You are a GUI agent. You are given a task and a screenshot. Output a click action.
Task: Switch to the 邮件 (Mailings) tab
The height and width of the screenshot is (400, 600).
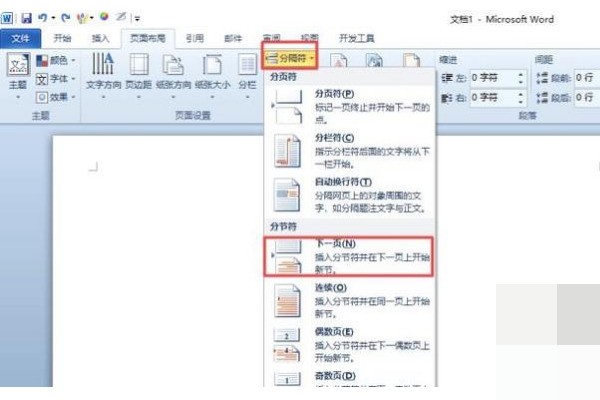coord(233,38)
